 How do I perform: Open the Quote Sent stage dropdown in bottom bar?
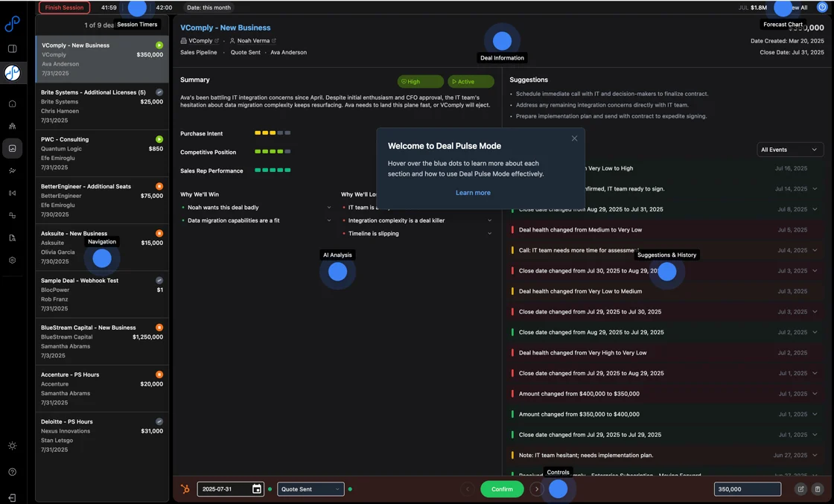click(311, 489)
